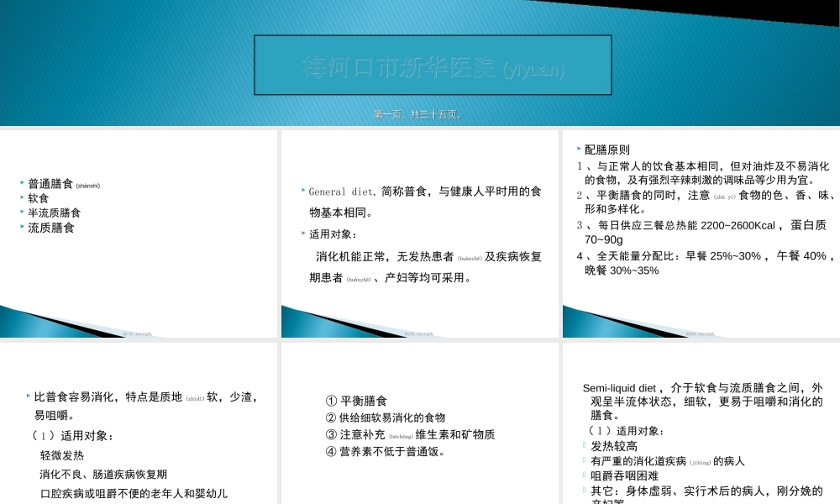This screenshot has height=504, width=840.
Task: Click the blue gradient title banner
Action: coord(433,63)
